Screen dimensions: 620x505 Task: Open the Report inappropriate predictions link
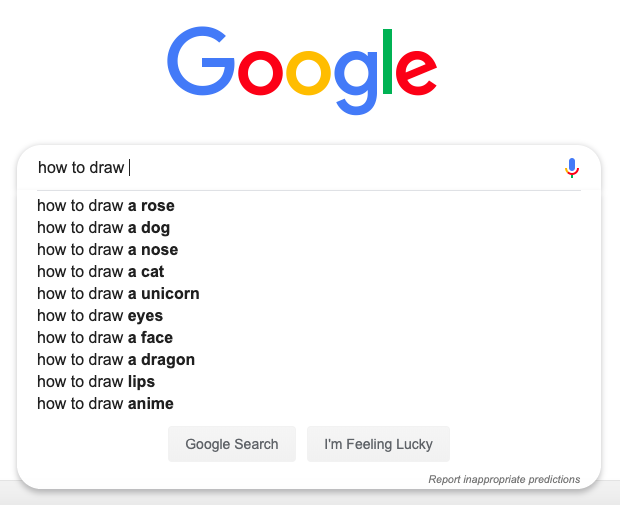click(504, 480)
